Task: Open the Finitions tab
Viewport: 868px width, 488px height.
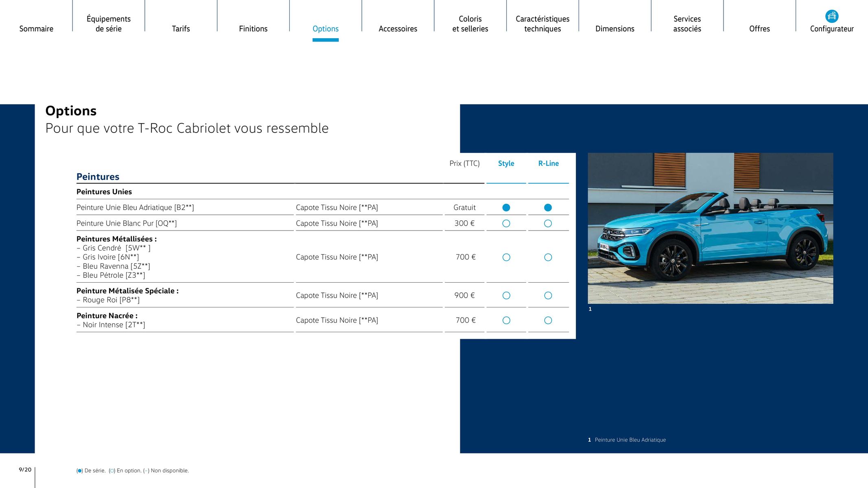Action: [x=253, y=29]
